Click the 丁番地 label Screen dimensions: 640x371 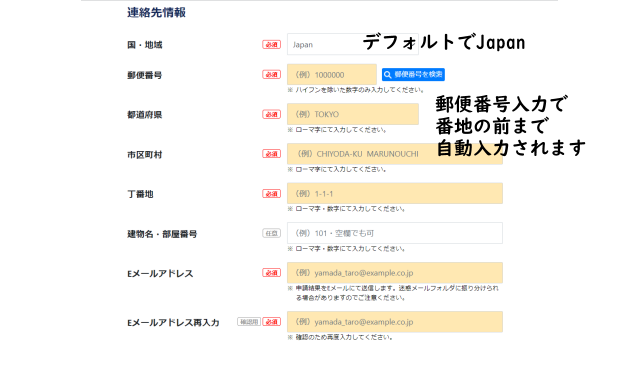[x=140, y=194]
